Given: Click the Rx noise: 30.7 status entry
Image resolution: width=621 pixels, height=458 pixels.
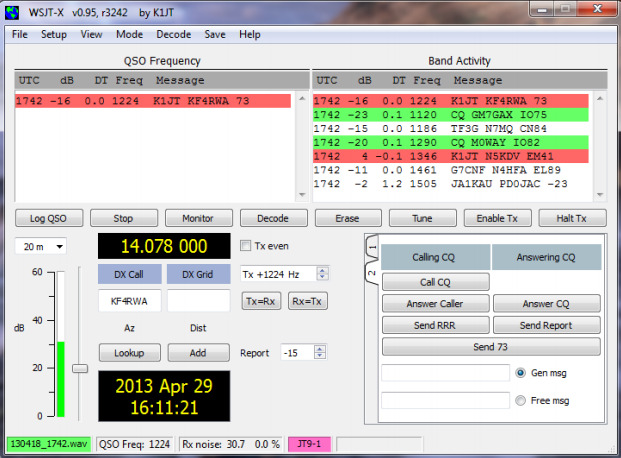Looking at the screenshot, I should [x=230, y=444].
